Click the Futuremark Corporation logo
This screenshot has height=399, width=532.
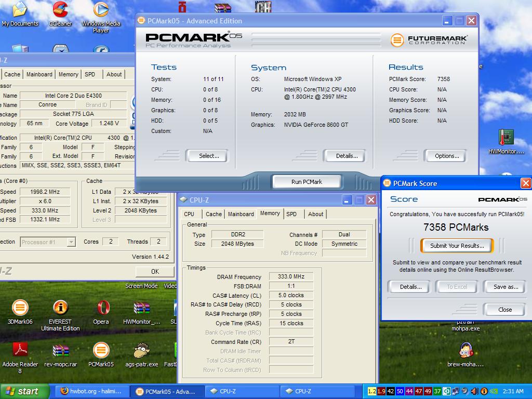429,40
